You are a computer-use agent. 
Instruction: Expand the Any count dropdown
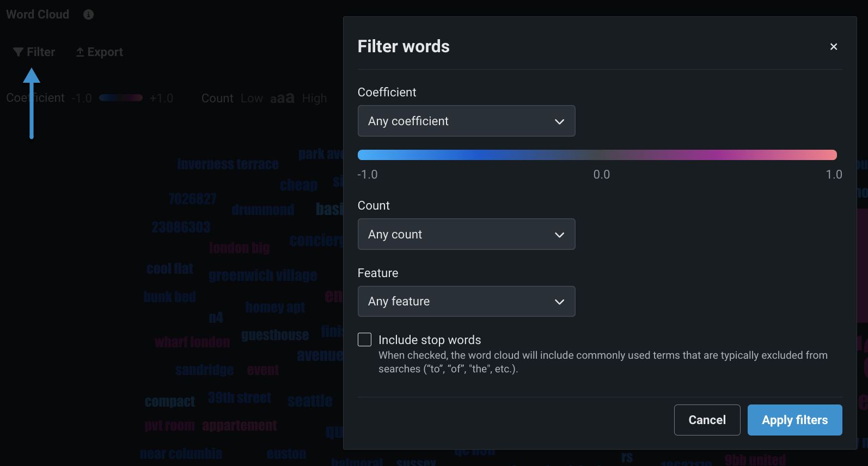[x=466, y=234]
